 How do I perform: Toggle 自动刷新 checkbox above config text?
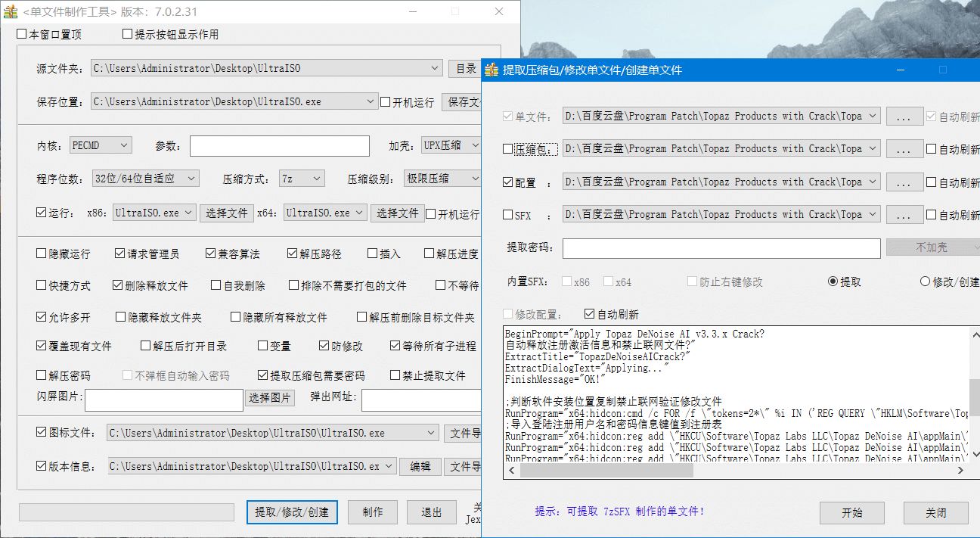[590, 314]
